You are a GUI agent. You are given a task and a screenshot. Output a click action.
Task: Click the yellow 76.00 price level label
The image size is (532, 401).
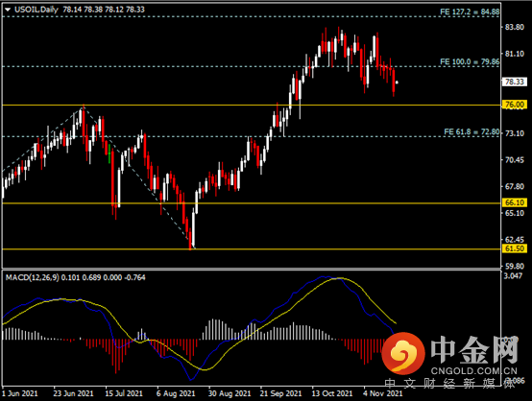click(515, 105)
